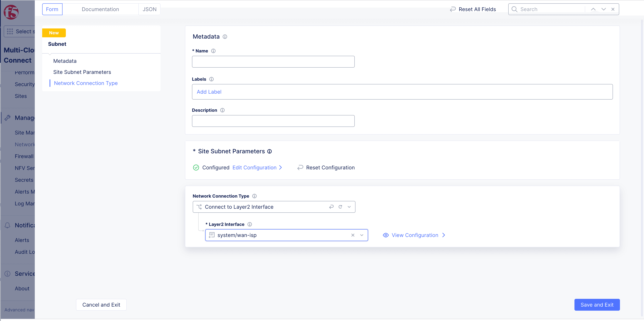The width and height of the screenshot is (644, 321).
Task: Jump to next search result arrow
Action: tap(603, 9)
